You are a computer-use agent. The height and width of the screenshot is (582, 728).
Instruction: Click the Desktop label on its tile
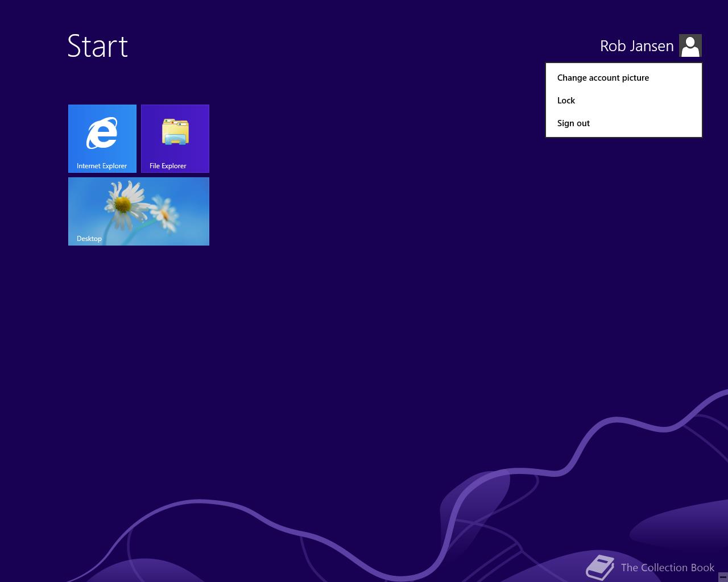tap(89, 238)
